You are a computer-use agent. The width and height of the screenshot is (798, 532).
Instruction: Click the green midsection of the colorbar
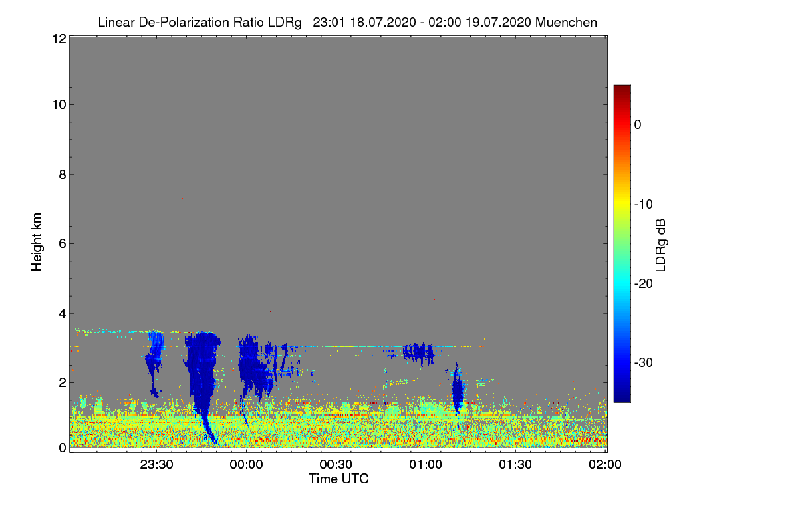(622, 243)
